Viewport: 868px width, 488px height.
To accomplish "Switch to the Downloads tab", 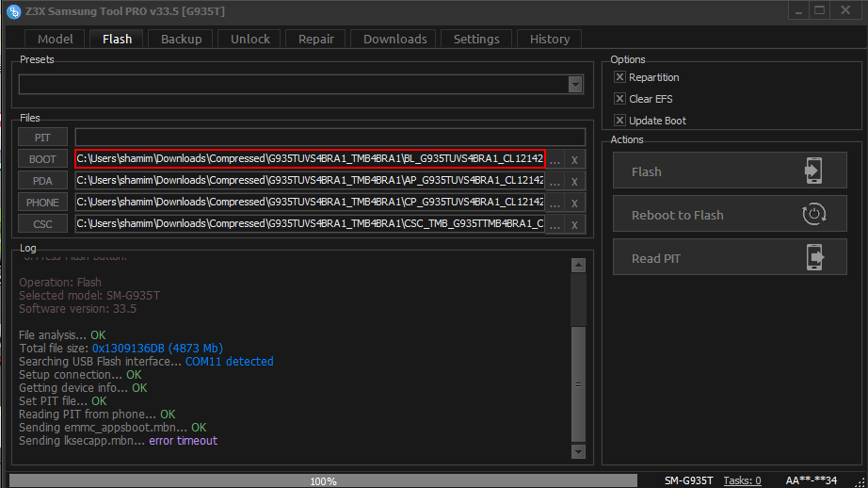I will pyautogui.click(x=394, y=39).
